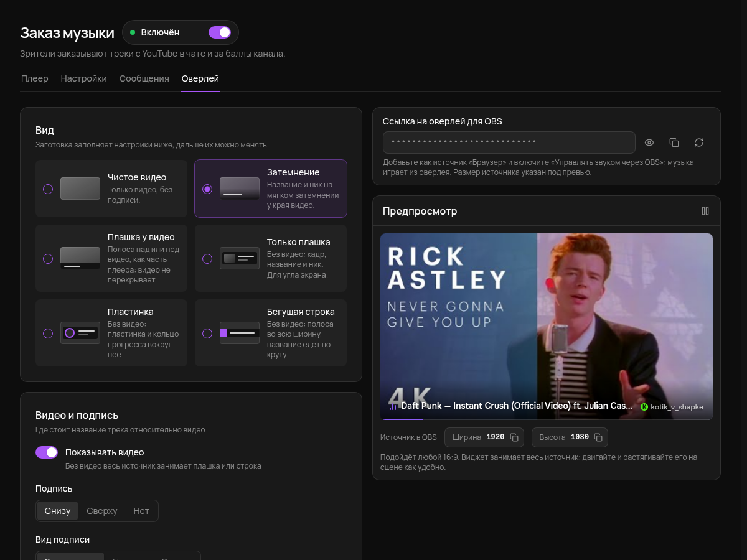This screenshot has height=560, width=747.
Task: Set caption position to Сверху
Action: [102, 511]
